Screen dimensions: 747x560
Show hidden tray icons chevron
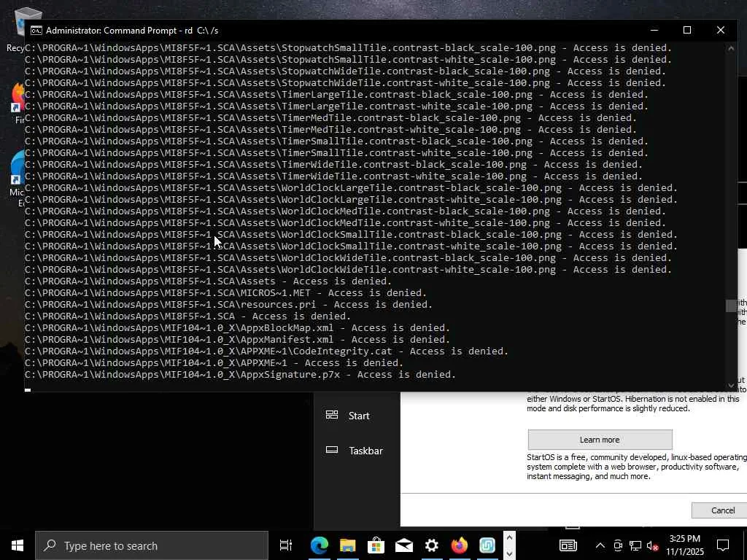600,545
